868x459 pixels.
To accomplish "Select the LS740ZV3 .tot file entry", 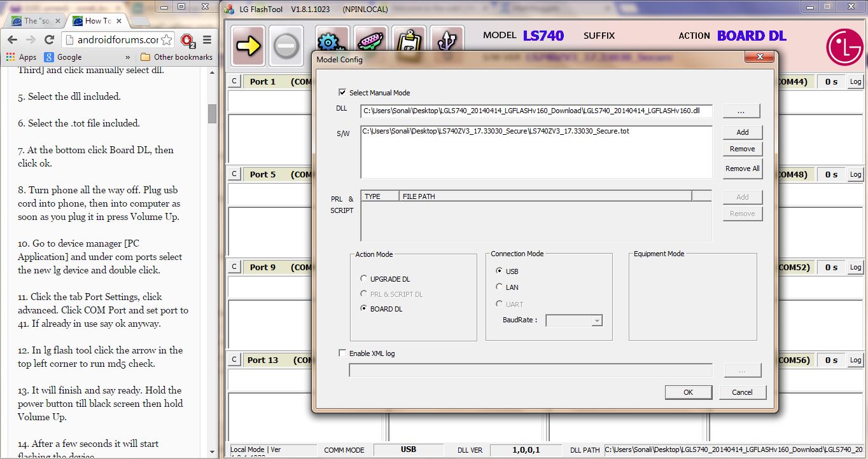I will [496, 131].
